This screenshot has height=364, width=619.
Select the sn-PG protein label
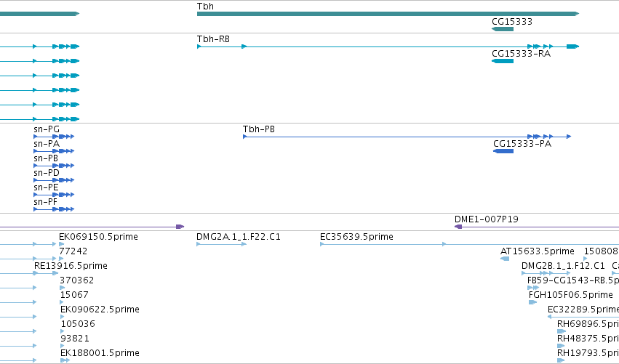tap(47, 129)
